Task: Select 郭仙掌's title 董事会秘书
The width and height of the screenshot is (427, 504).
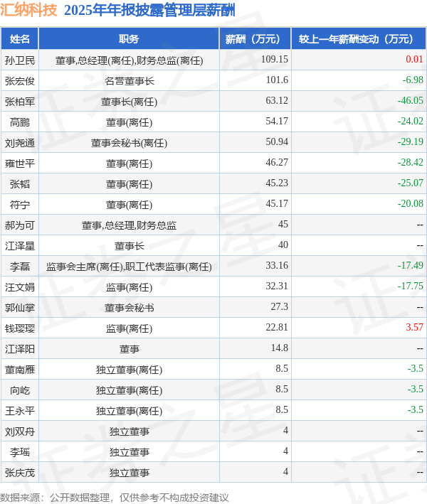Action: pyautogui.click(x=129, y=308)
